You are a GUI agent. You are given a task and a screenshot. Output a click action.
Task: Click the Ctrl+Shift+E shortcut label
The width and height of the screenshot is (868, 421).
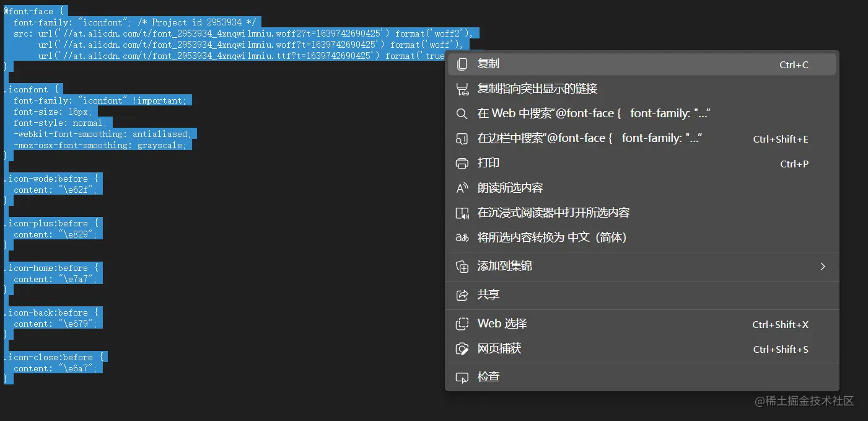tap(781, 140)
